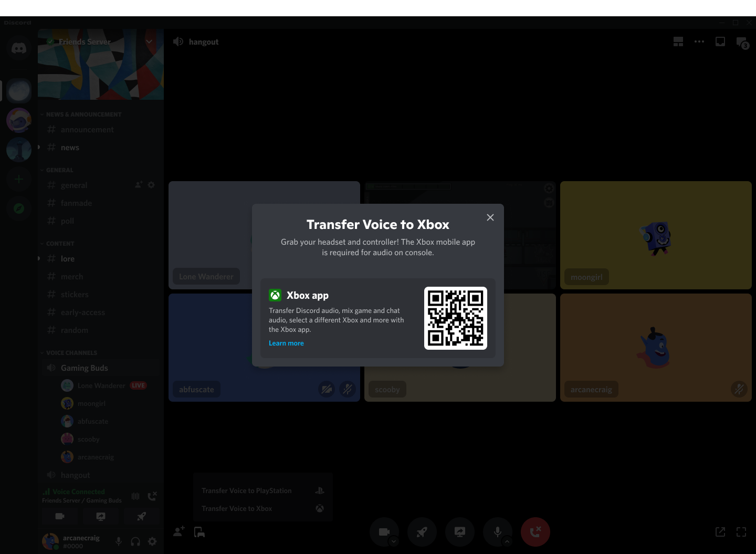This screenshot has height=554, width=756.
Task: Toggle deafen headphones icon in user panel
Action: click(135, 541)
